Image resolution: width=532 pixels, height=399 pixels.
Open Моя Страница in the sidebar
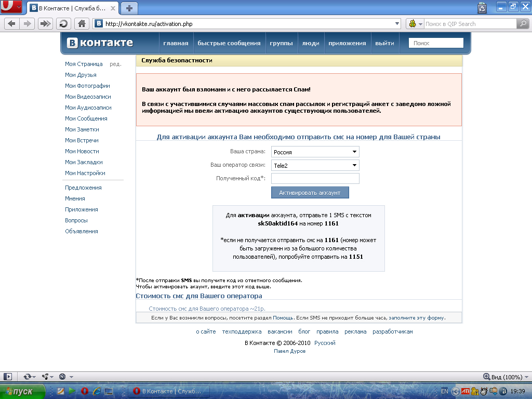coord(84,64)
